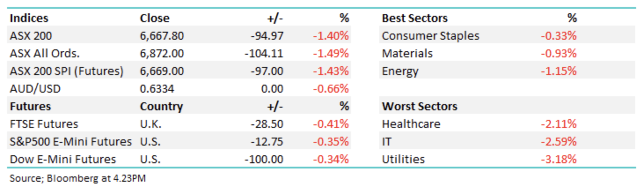Select the Consumer Staples sector
This screenshot has height=187, width=644.
tap(430, 36)
